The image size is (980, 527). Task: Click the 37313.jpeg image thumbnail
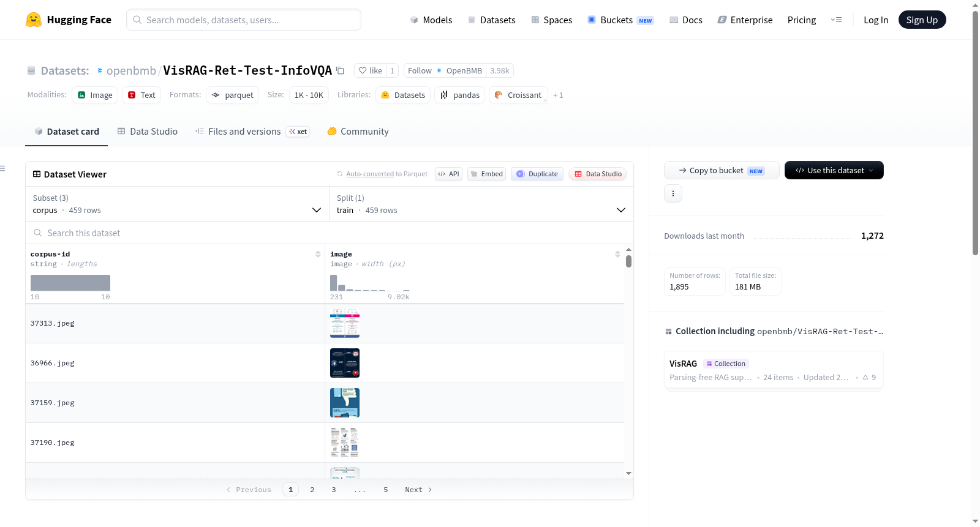click(345, 323)
